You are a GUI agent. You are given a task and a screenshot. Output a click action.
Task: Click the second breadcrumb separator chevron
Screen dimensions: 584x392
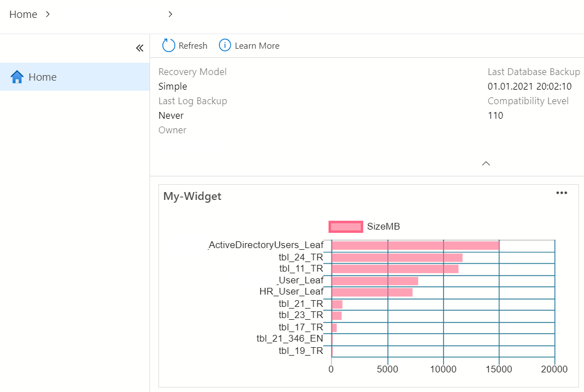[170, 14]
